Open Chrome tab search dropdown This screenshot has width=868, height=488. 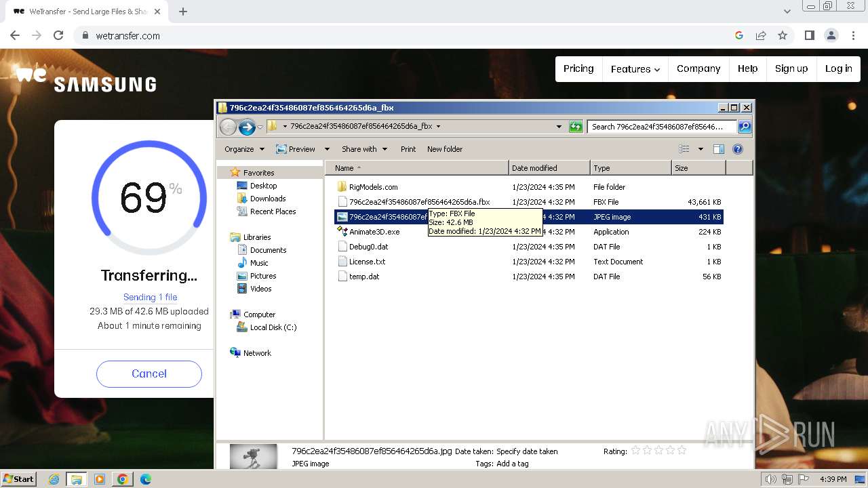pyautogui.click(x=787, y=12)
